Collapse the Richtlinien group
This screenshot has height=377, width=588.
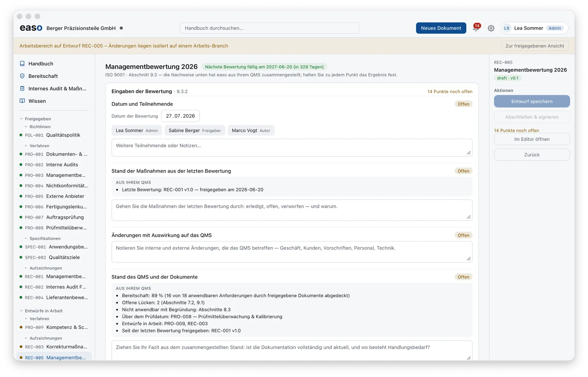26,127
